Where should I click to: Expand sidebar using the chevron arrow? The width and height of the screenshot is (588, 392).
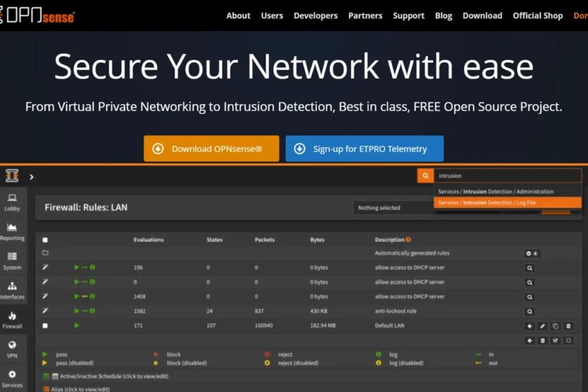(32, 177)
